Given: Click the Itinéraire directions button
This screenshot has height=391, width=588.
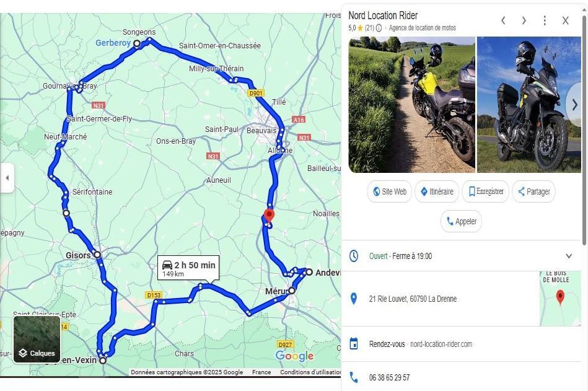Looking at the screenshot, I should [436, 191].
